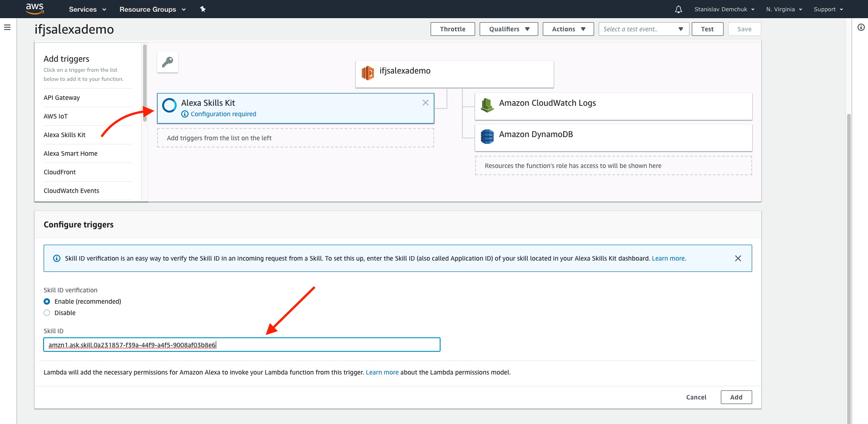The height and width of the screenshot is (424, 868).
Task: Open the Select a test event dropdown
Action: tap(643, 29)
